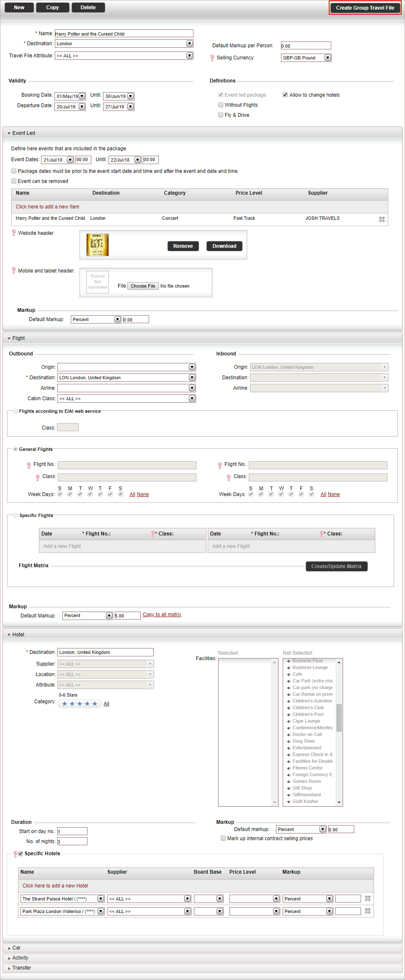
Task: Tick package dates must be prior checkbox
Action: tap(14, 171)
